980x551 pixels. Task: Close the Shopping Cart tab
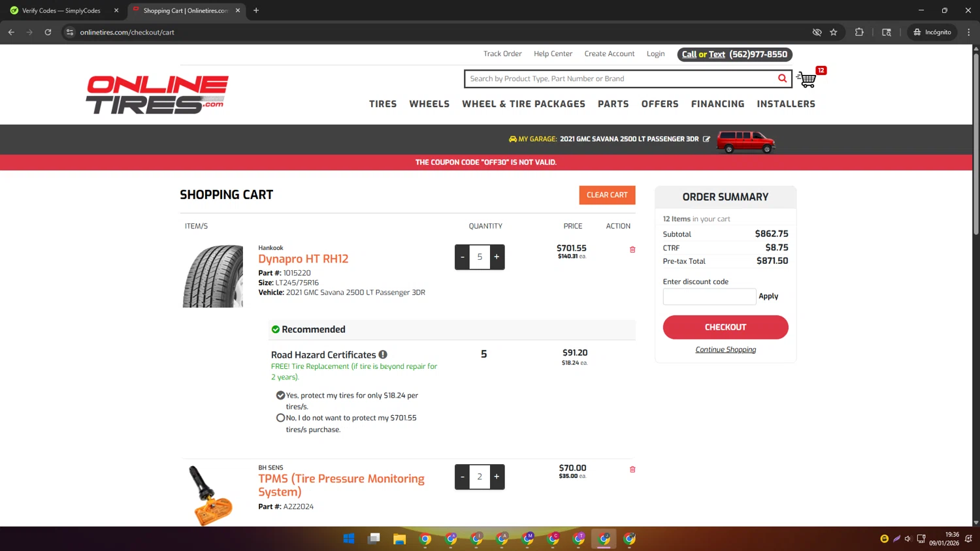[238, 10]
